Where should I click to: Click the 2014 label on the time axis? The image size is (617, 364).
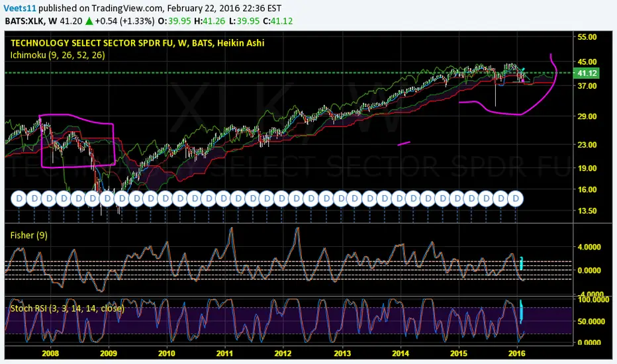401,353
